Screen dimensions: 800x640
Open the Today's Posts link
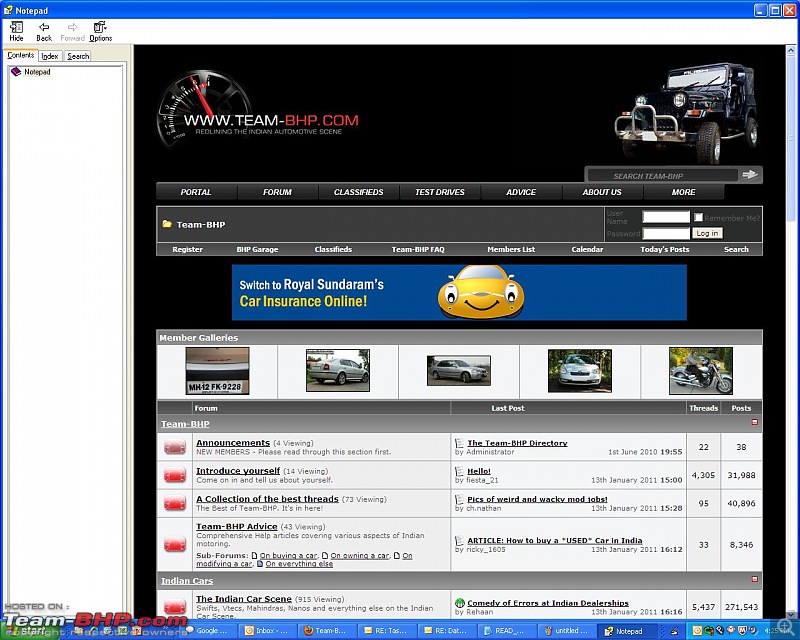(x=665, y=249)
